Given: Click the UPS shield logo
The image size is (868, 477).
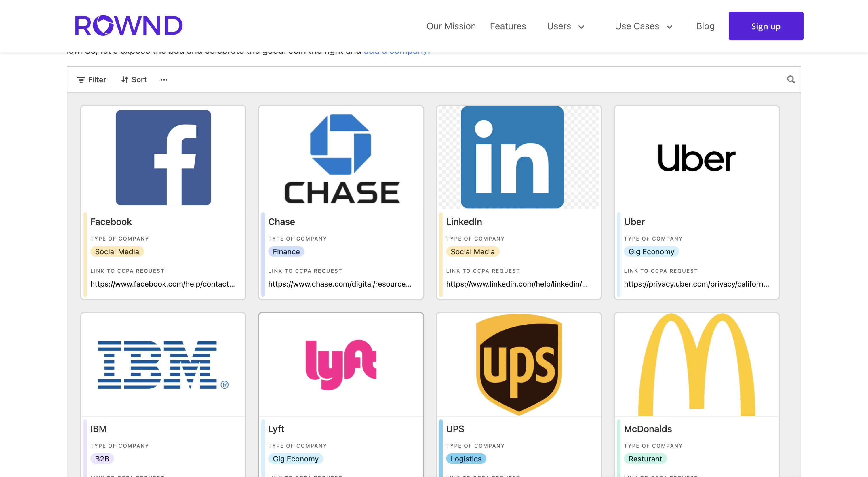Looking at the screenshot, I should pyautogui.click(x=519, y=364).
